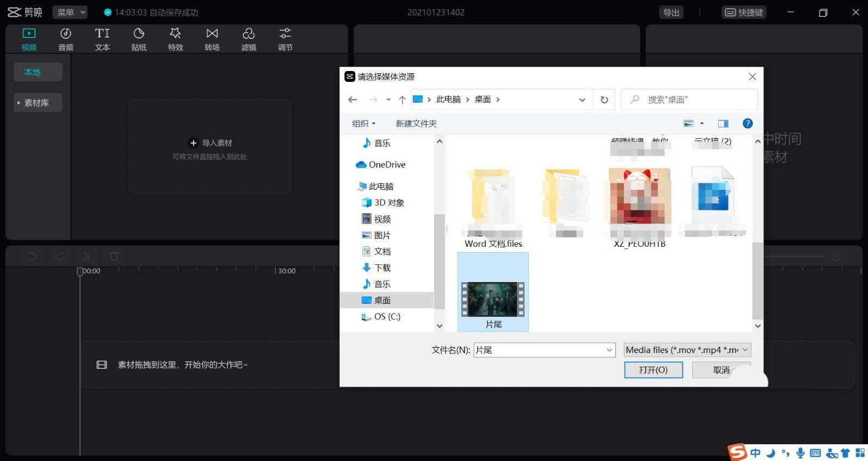Viewport: 868px width, 461px height.
Task: Click the timeline playhead at 00:00
Action: click(x=80, y=271)
